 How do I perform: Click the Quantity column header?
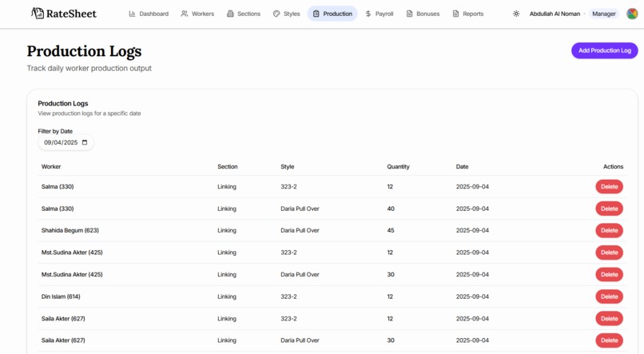[x=398, y=167]
